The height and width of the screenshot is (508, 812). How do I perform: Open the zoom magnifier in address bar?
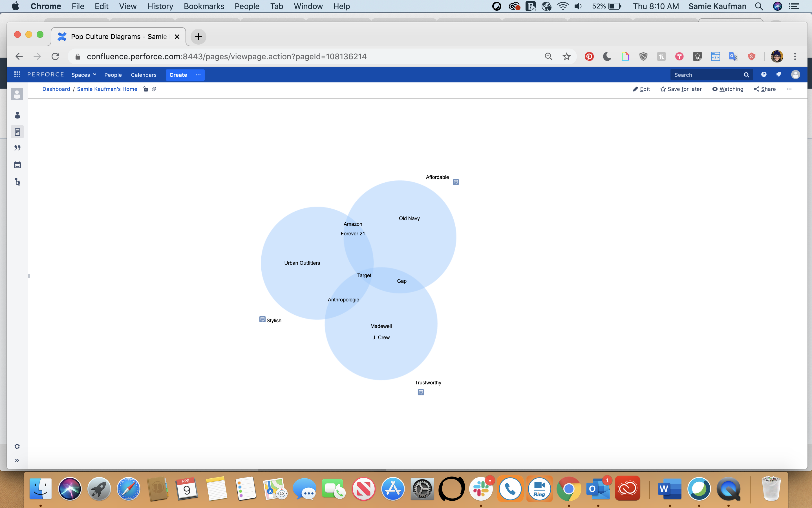(x=548, y=56)
